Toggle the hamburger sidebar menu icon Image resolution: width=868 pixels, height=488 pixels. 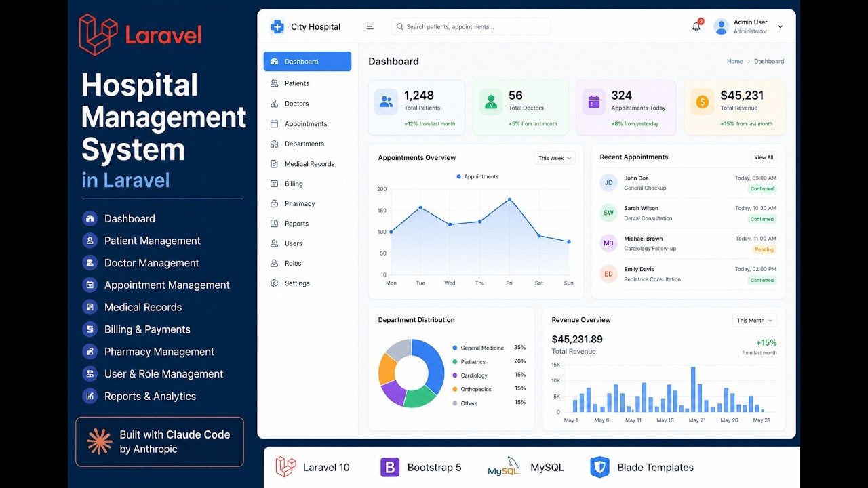click(x=370, y=27)
